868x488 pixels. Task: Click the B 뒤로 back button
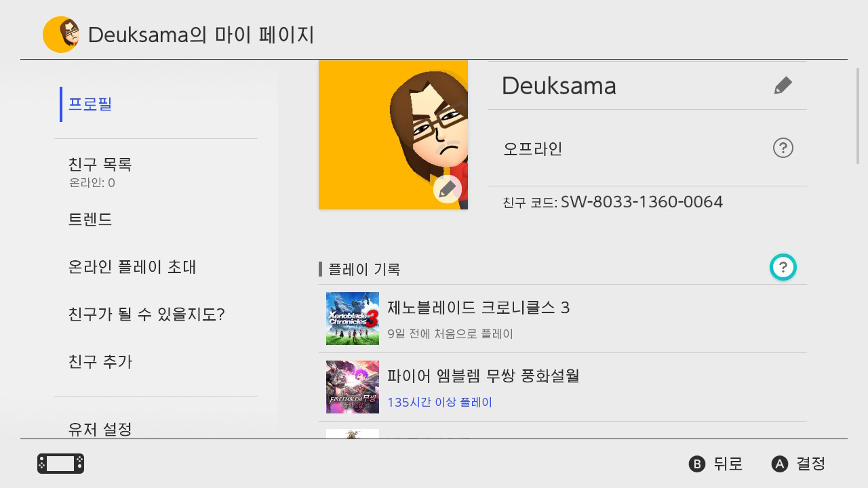click(x=716, y=464)
